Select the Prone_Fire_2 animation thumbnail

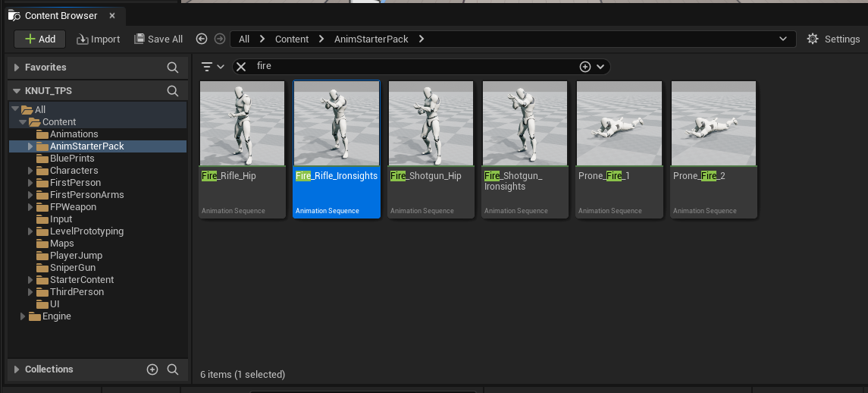pyautogui.click(x=713, y=123)
